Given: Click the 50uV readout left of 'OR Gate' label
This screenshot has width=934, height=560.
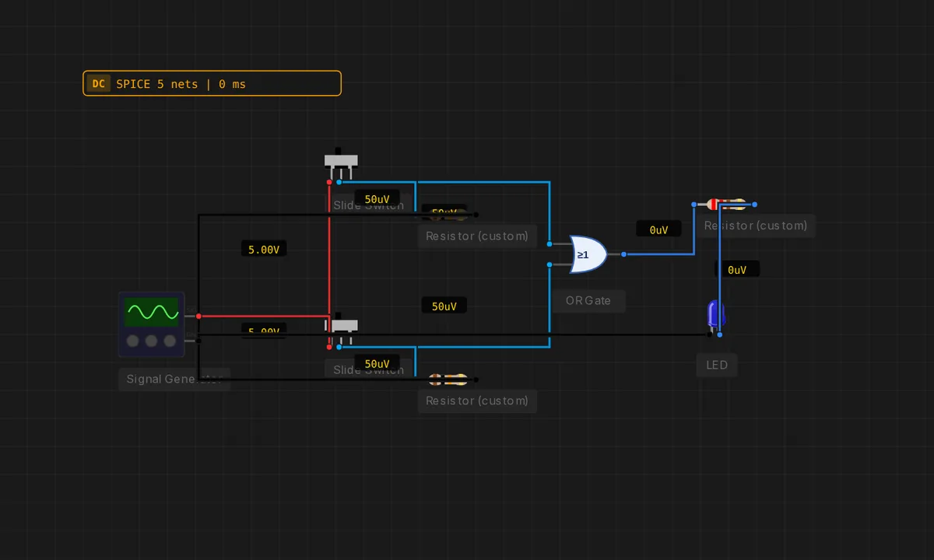Looking at the screenshot, I should [444, 306].
